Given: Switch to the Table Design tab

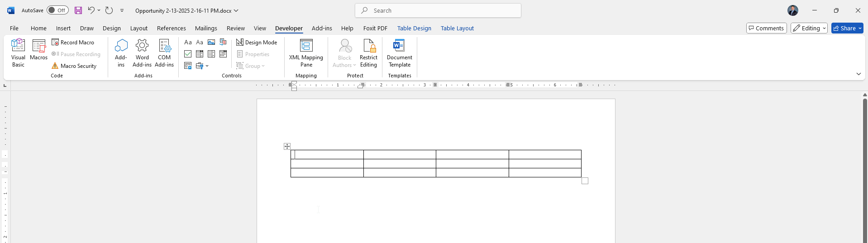Looking at the screenshot, I should point(414,28).
